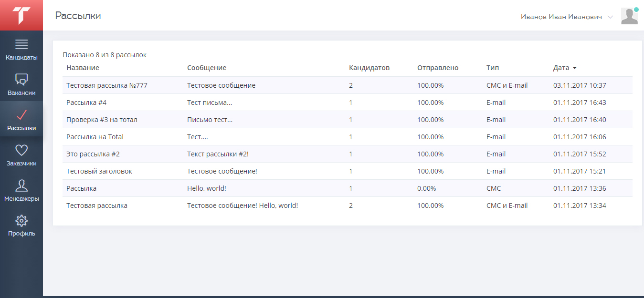The height and width of the screenshot is (298, 644).
Task: Open Профиль gear icon
Action: pyautogui.click(x=21, y=221)
